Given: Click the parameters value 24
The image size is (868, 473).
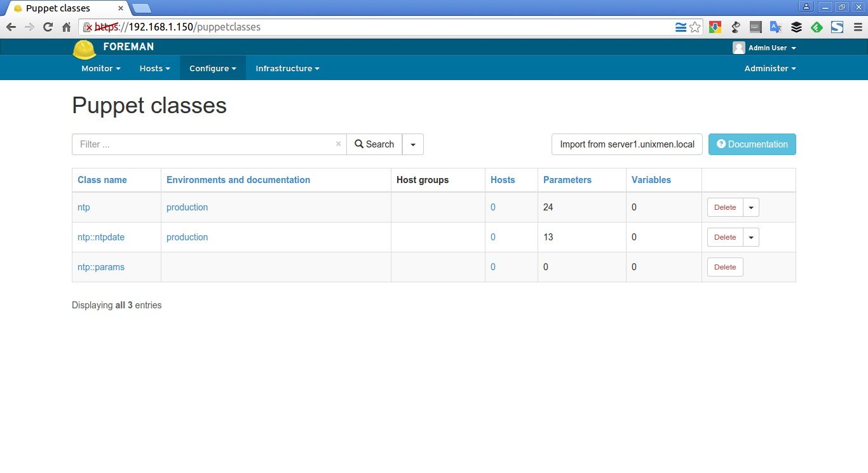Looking at the screenshot, I should [548, 207].
